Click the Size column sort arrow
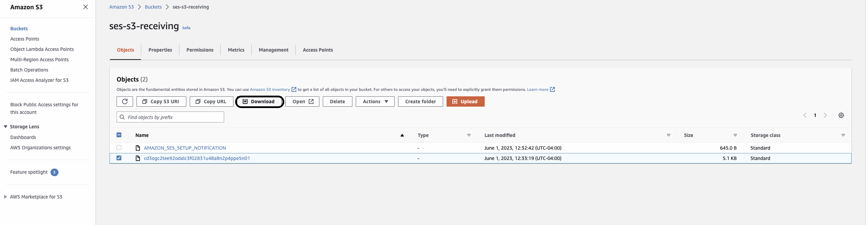This screenshot has height=225, width=868. pyautogui.click(x=735, y=135)
